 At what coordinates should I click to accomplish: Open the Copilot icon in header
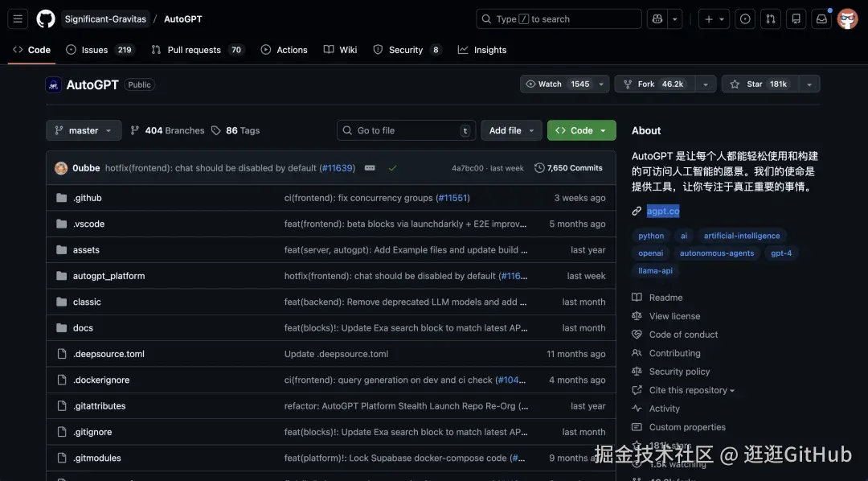[657, 19]
